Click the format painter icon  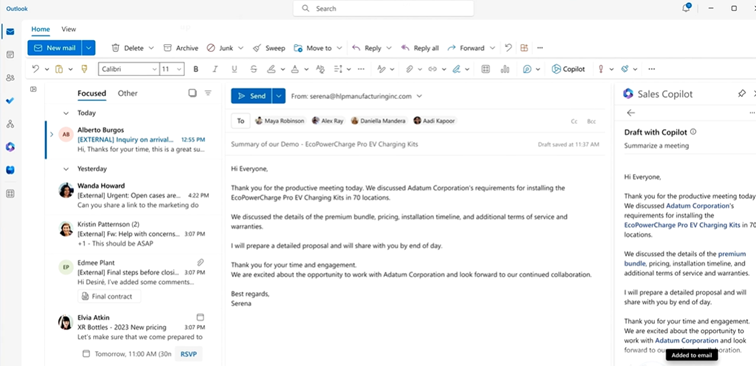point(85,69)
